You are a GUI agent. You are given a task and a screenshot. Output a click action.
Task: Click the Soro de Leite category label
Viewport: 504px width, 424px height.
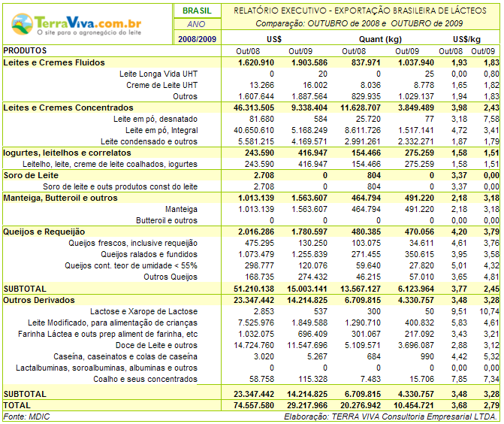[31, 175]
